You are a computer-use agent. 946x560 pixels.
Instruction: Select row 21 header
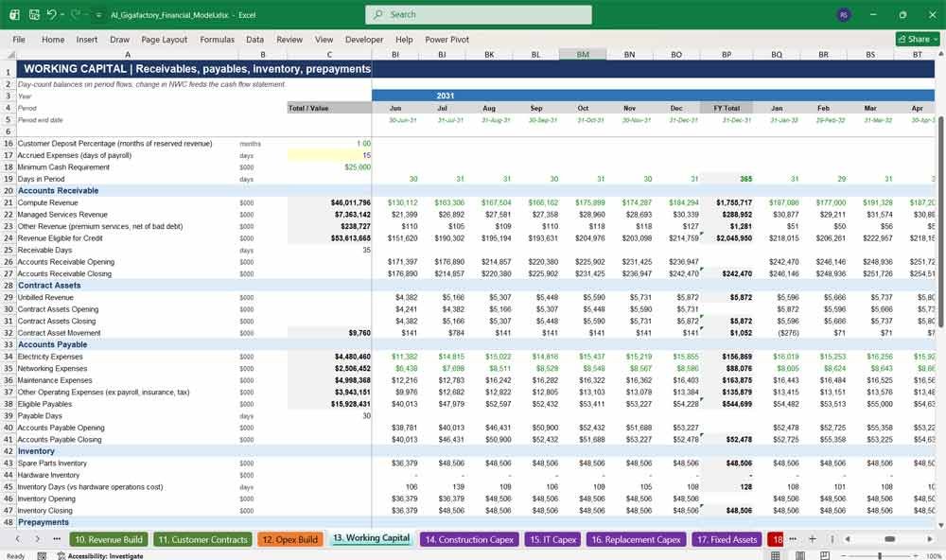coord(9,202)
